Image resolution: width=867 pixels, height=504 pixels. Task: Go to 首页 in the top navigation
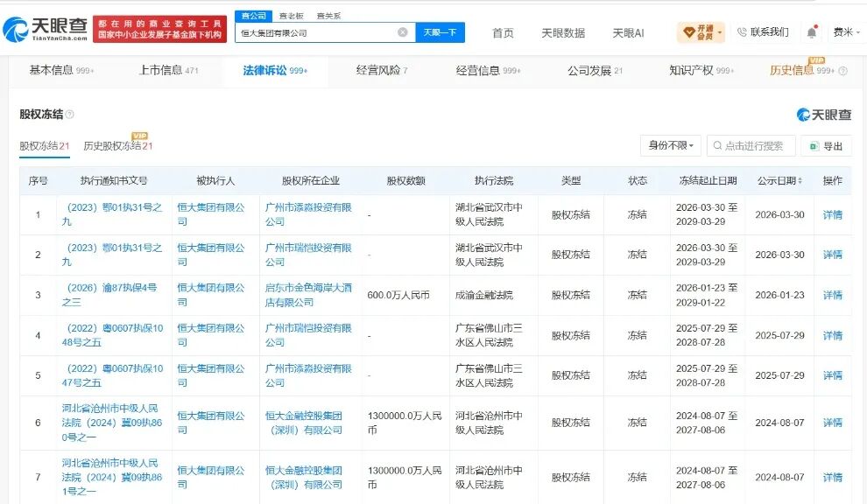coord(504,32)
